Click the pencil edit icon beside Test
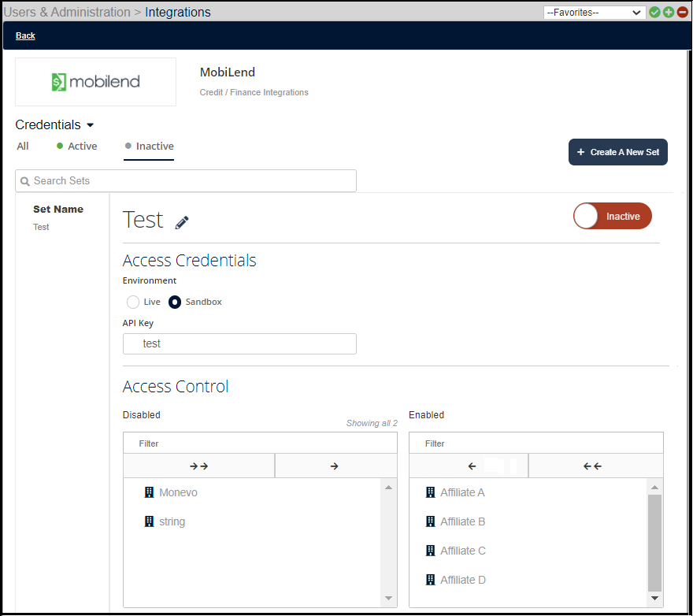 [182, 222]
